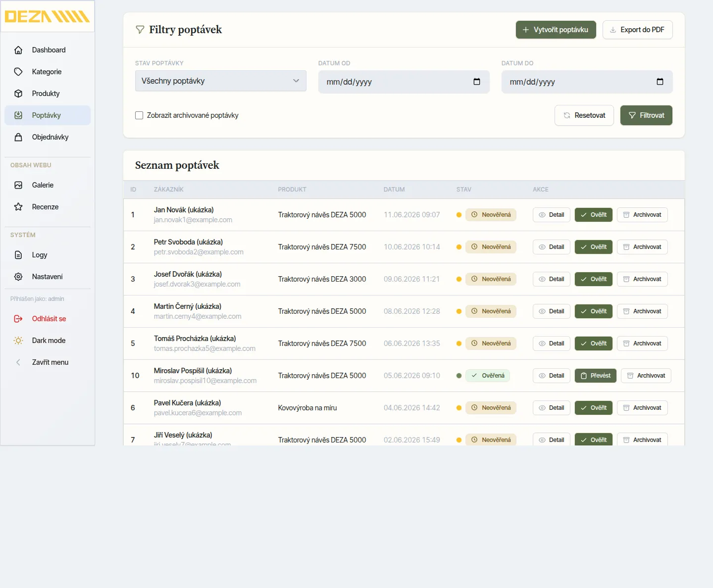Click Neověřená status badge in row 1
Image resolution: width=713 pixels, height=588 pixels.
491,215
